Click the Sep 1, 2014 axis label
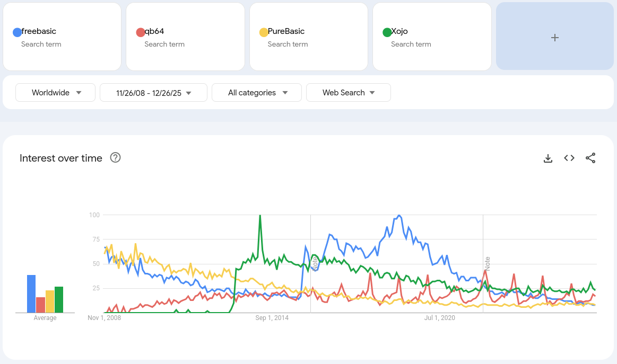The width and height of the screenshot is (617, 364). (x=272, y=317)
